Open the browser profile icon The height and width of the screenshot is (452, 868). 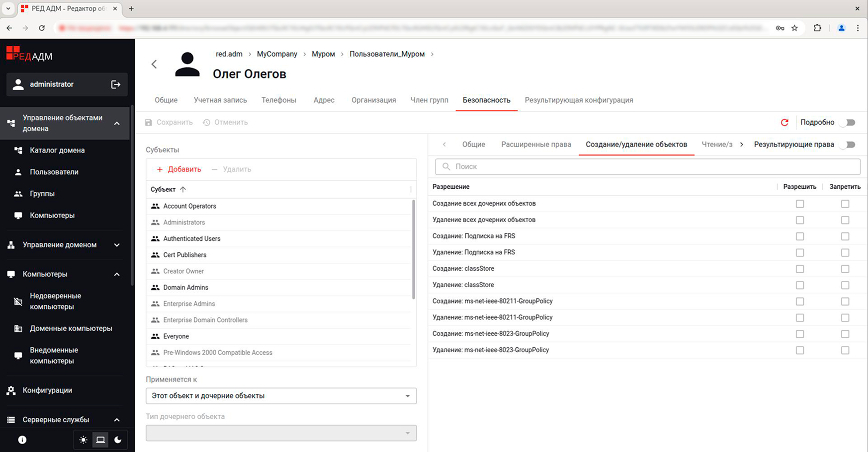click(x=841, y=28)
